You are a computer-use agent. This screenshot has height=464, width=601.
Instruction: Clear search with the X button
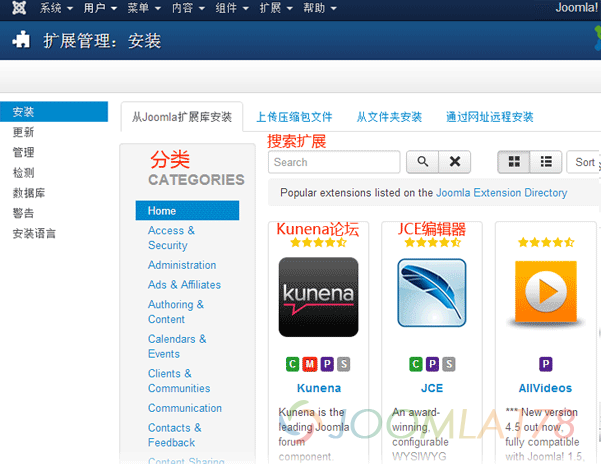(x=455, y=162)
